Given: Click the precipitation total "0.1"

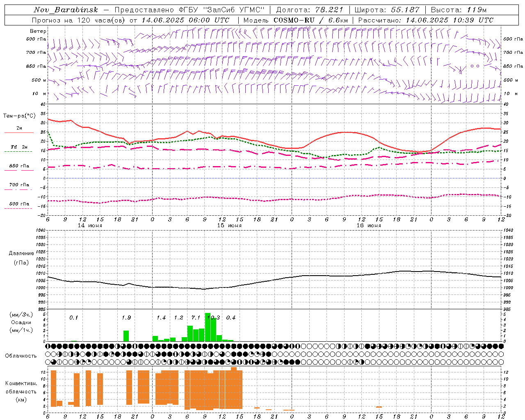Looking at the screenshot, I should [x=73, y=317].
